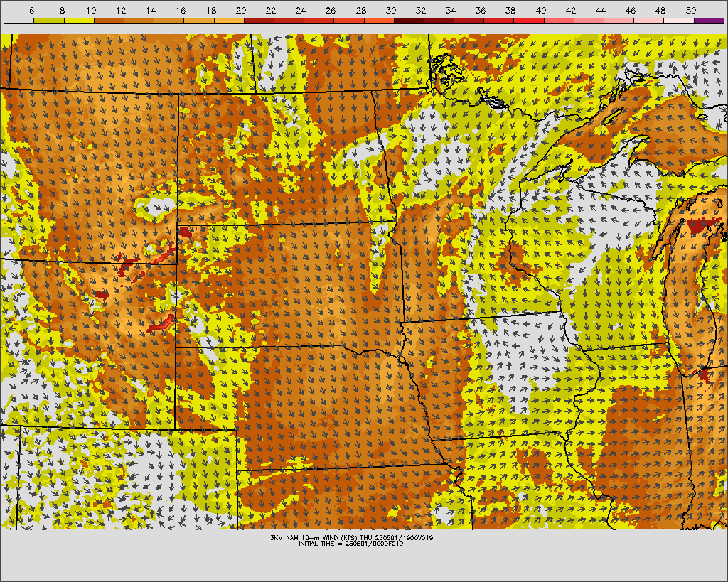The width and height of the screenshot is (728, 582).
Task: Select legend swatch between 14 and 16
Action: [169, 21]
